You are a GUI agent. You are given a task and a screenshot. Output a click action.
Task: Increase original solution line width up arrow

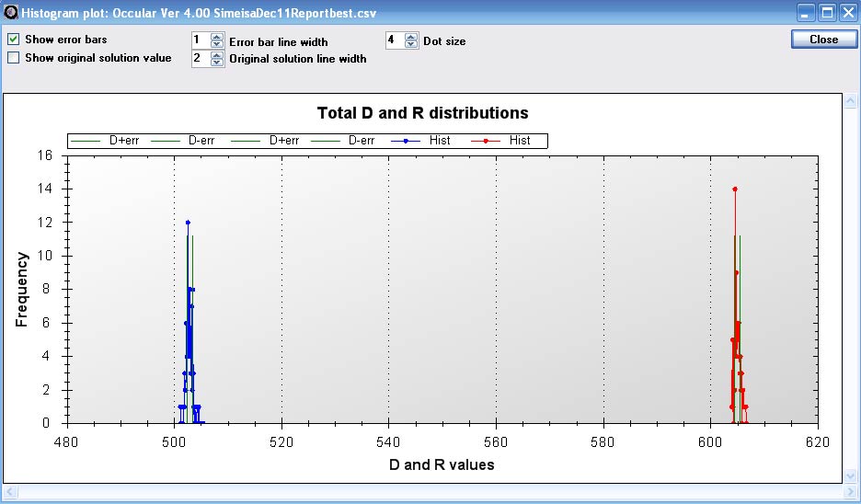217,55
